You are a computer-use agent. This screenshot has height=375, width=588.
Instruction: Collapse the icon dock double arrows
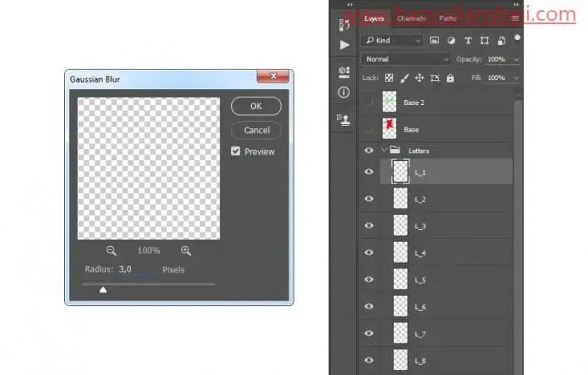pyautogui.click(x=349, y=4)
